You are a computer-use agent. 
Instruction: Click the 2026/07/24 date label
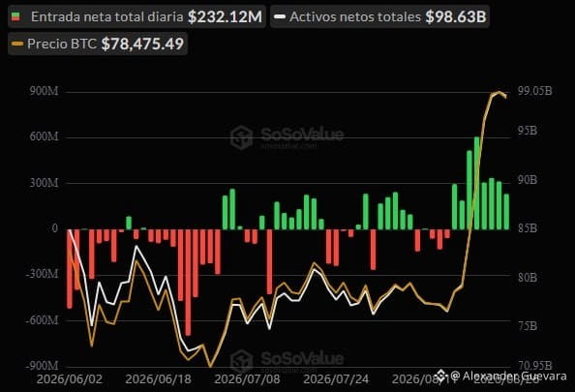(336, 379)
